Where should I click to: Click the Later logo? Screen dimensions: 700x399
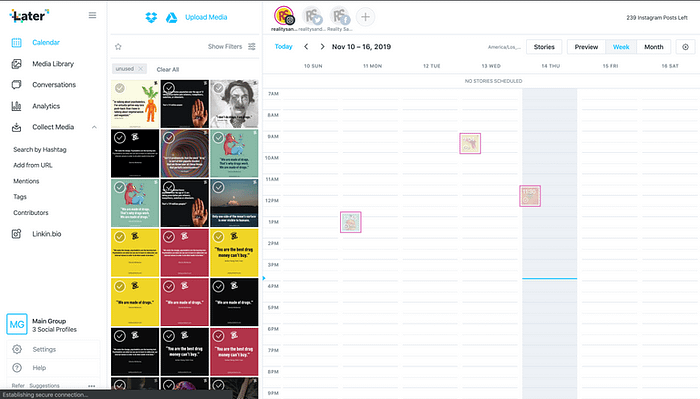(29, 16)
